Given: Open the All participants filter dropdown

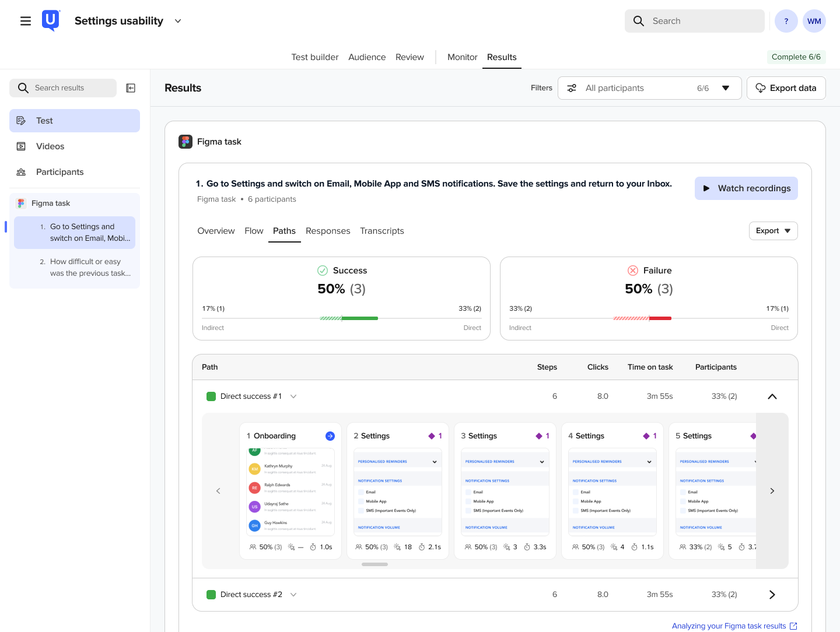Looking at the screenshot, I should (x=650, y=88).
